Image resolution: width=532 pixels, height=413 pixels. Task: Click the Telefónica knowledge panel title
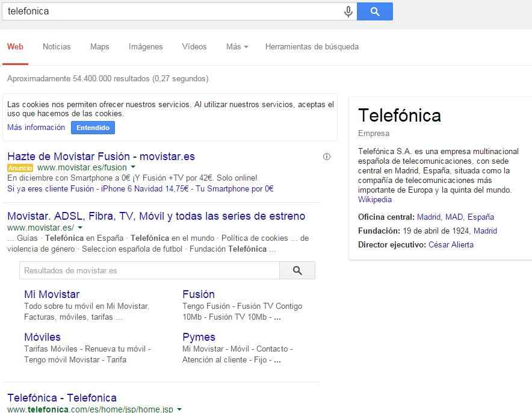coord(400,116)
